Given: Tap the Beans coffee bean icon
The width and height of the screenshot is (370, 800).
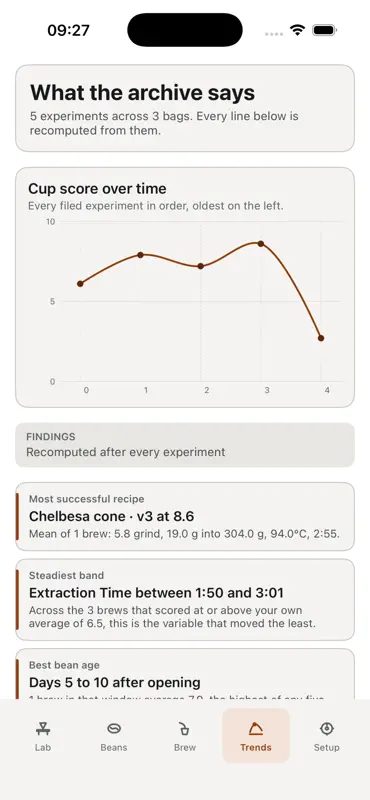Looking at the screenshot, I should click(114, 729).
